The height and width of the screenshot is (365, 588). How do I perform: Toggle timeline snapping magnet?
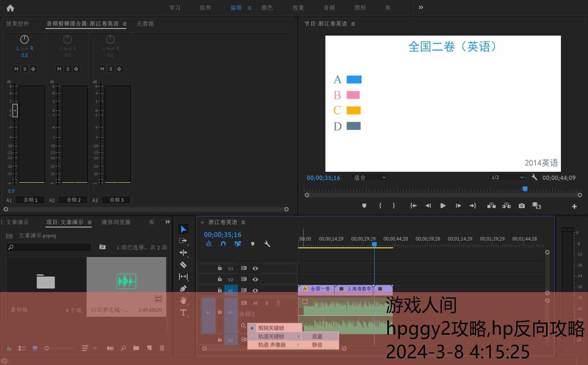point(223,244)
